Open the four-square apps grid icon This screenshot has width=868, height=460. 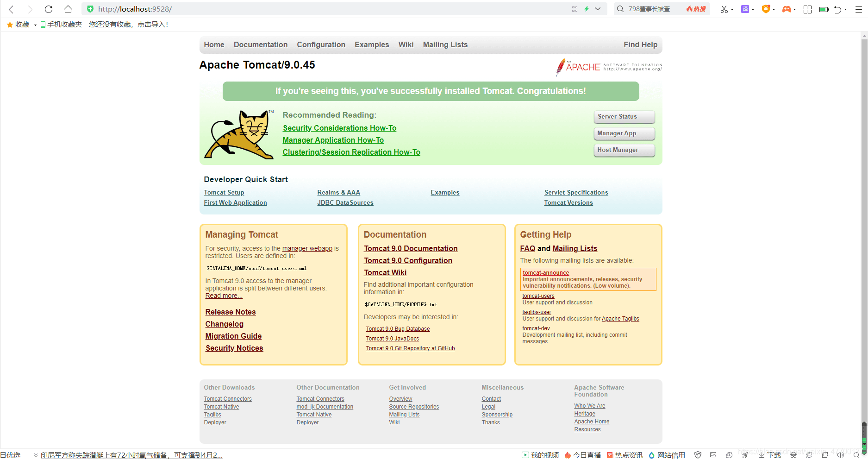click(x=807, y=9)
